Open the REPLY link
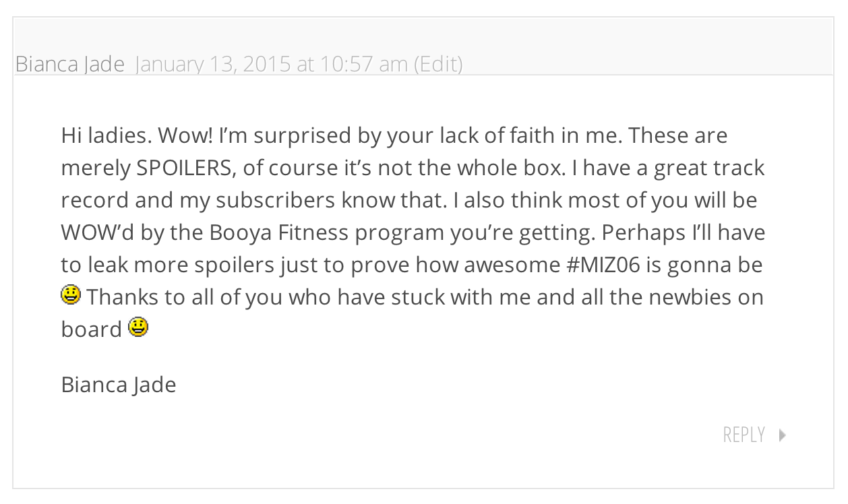The height and width of the screenshot is (504, 848). point(744,435)
